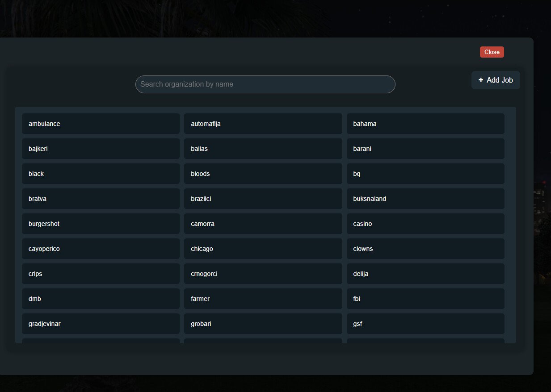Select the bloods organization card
Screen dimensions: 551x392
(263, 174)
